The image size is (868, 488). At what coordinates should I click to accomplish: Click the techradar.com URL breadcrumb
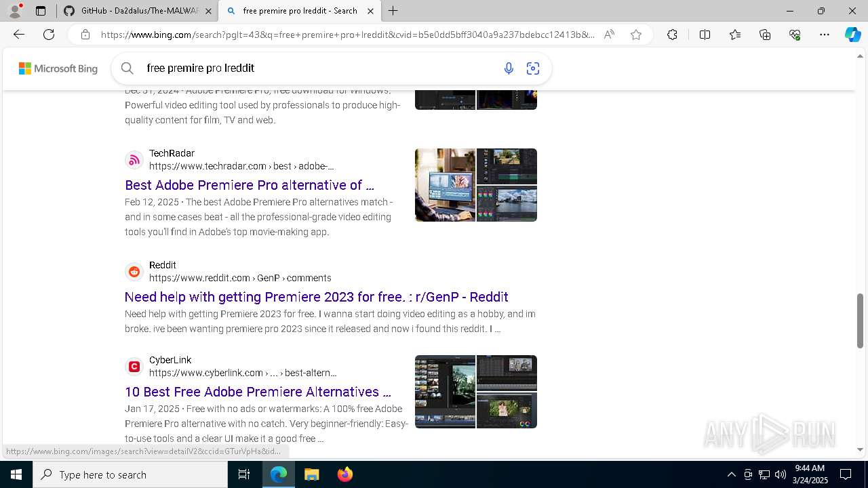click(241, 166)
